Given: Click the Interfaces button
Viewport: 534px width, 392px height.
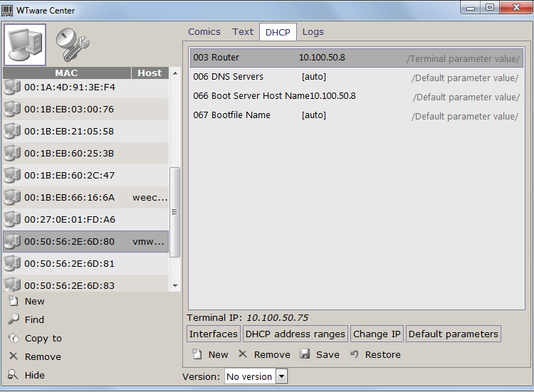Looking at the screenshot, I should pyautogui.click(x=214, y=334).
